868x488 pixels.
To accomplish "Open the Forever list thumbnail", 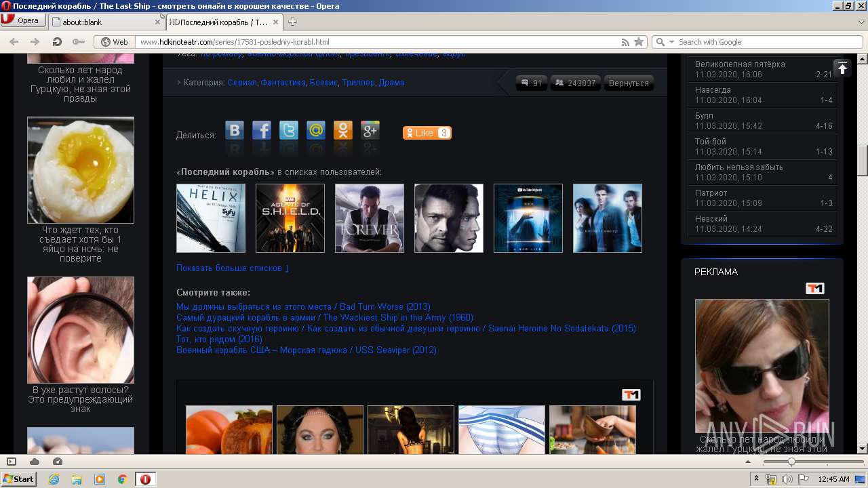I will (370, 218).
